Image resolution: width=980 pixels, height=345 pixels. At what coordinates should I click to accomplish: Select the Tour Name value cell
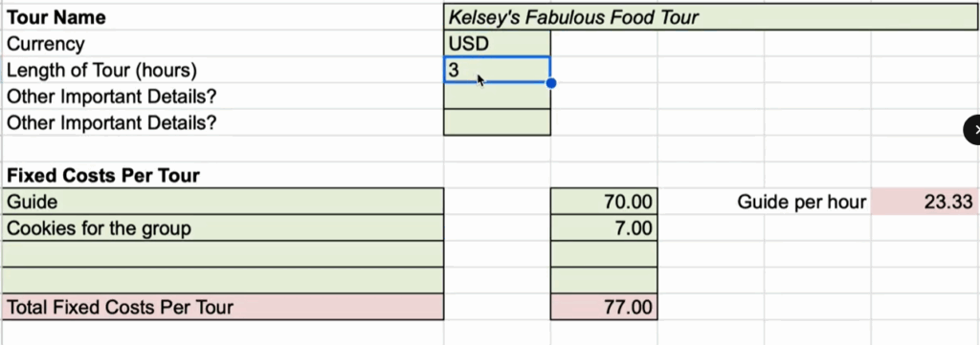point(711,17)
